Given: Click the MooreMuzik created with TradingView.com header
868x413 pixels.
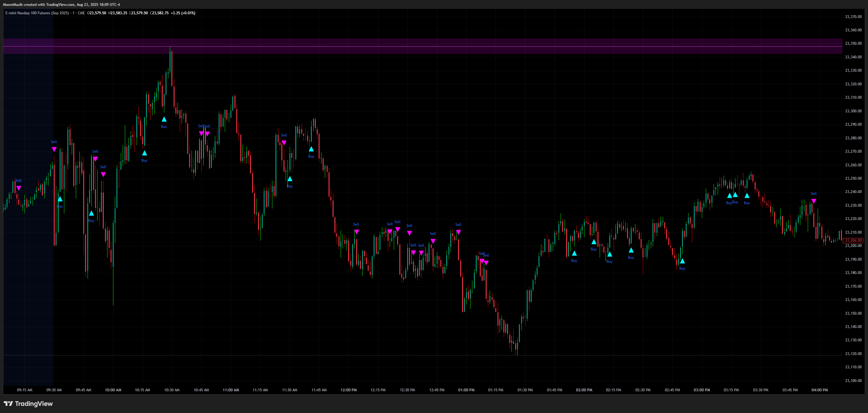Looking at the screenshot, I should tap(61, 4).
